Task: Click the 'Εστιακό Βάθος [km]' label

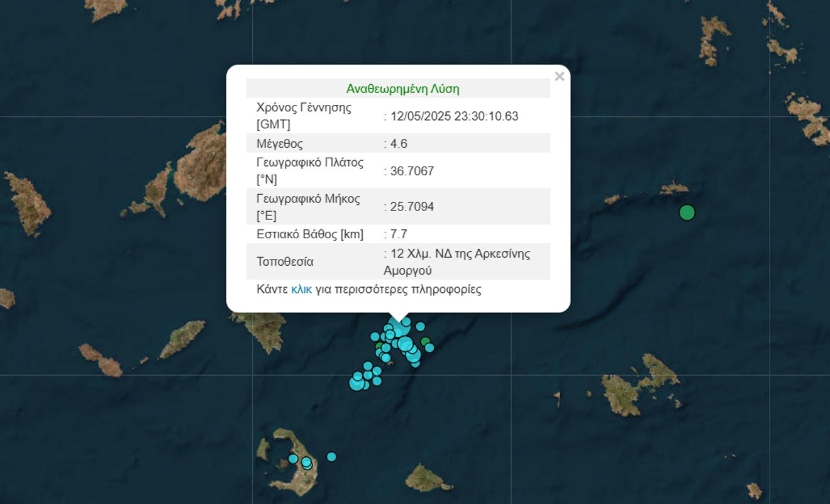Action: point(309,234)
